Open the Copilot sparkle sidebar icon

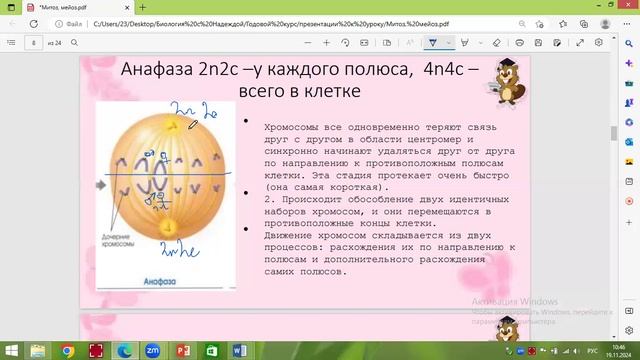629,63
